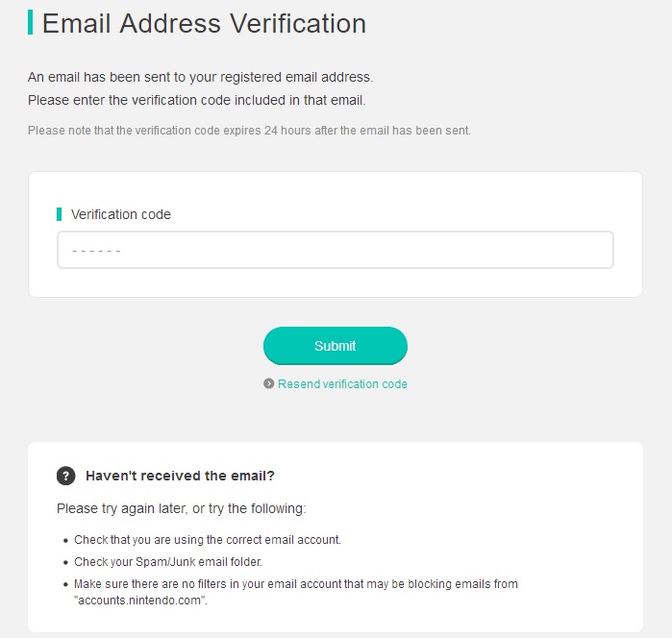
Task: Select the tip about filters blocking emails
Action: pyautogui.click(x=296, y=592)
